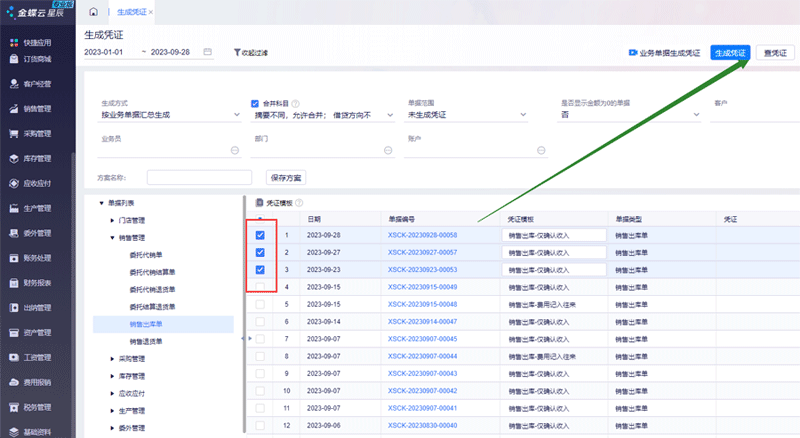Uncheck row 1 checkbox dated 2023-09-28

click(260, 235)
